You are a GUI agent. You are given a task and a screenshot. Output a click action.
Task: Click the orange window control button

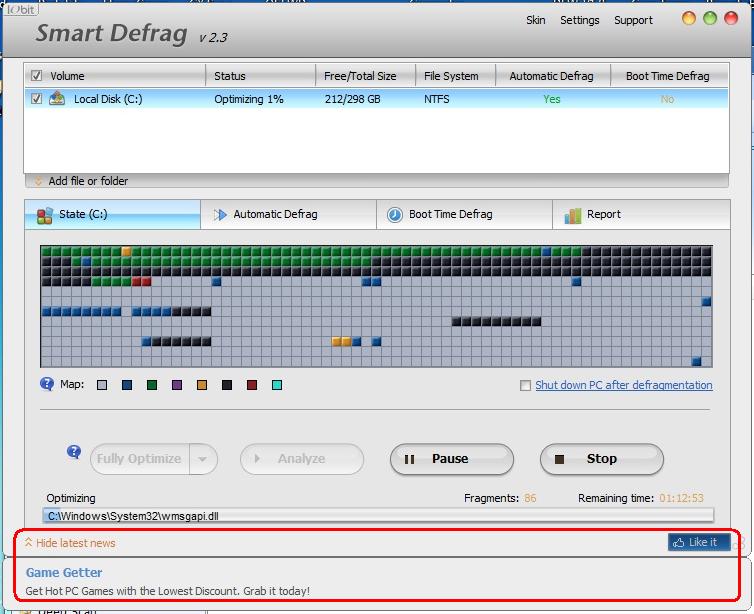click(x=689, y=18)
